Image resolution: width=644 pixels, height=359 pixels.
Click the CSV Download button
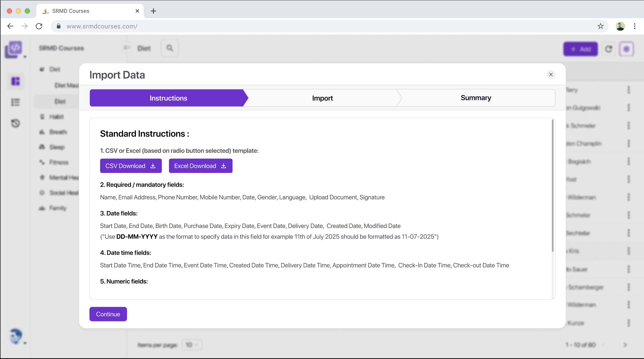(131, 166)
